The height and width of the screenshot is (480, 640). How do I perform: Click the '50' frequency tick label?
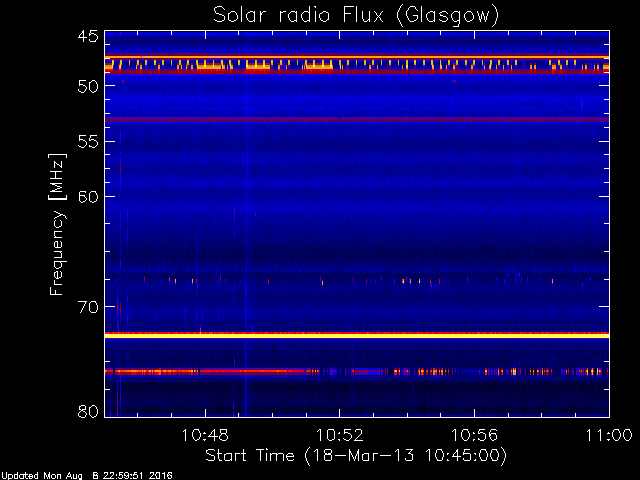click(88, 86)
